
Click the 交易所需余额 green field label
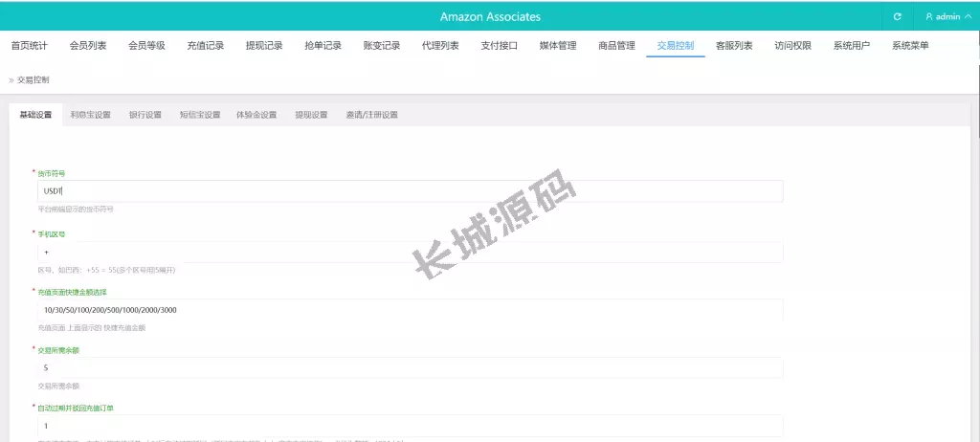tap(58, 350)
